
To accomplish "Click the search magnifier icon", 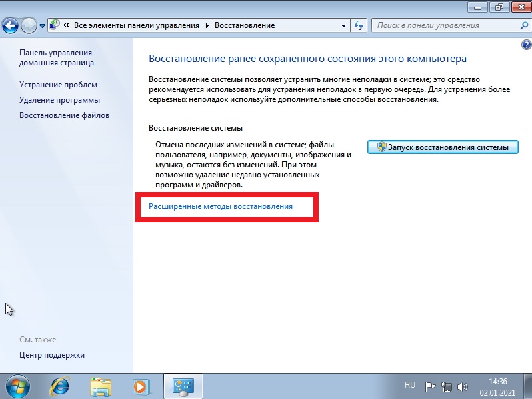I will click(x=524, y=25).
